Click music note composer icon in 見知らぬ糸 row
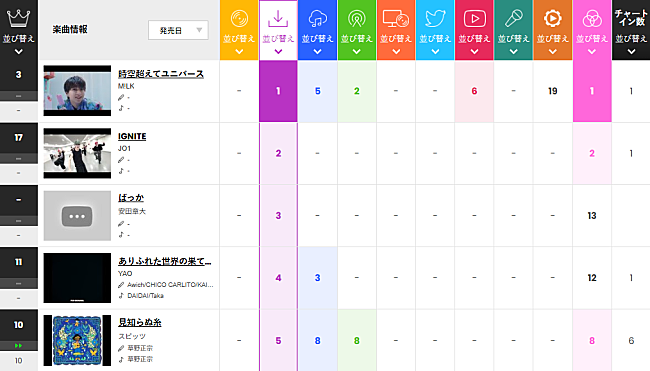 coord(121,359)
